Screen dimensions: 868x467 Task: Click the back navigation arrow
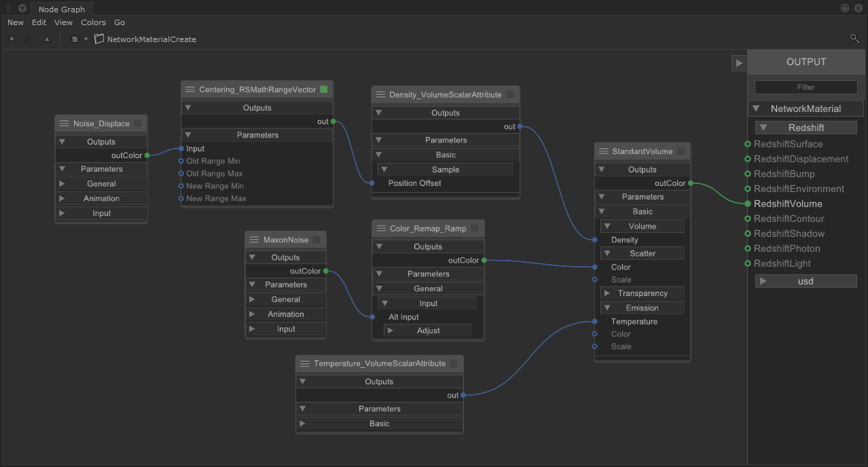pyautogui.click(x=11, y=39)
